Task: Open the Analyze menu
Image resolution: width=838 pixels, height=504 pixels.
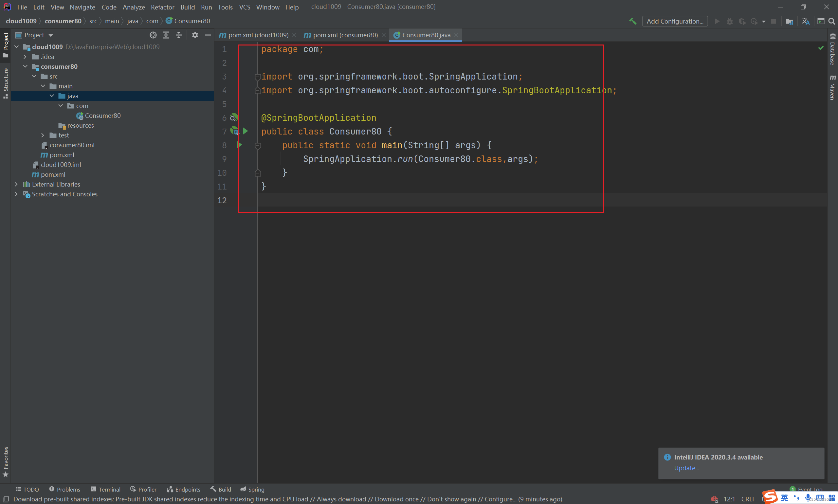Action: (x=133, y=7)
